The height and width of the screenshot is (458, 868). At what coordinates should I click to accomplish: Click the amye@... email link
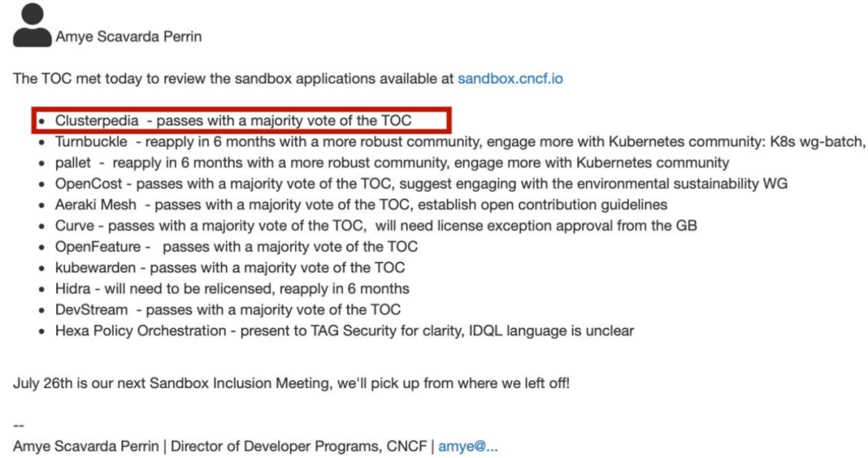coord(468,446)
